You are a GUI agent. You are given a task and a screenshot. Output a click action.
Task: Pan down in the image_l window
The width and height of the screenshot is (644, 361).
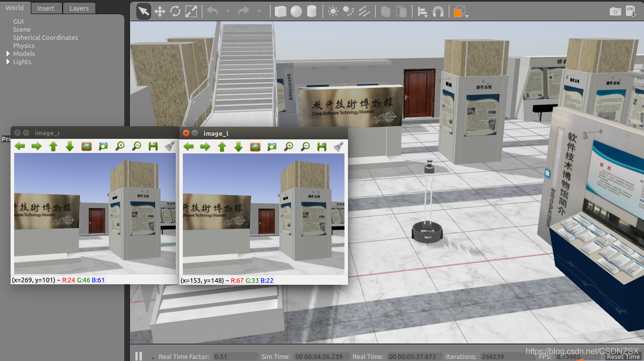tap(238, 146)
